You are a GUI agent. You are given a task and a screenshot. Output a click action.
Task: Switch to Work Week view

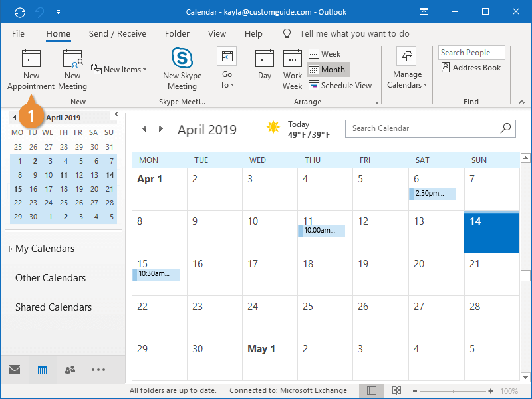pos(293,66)
